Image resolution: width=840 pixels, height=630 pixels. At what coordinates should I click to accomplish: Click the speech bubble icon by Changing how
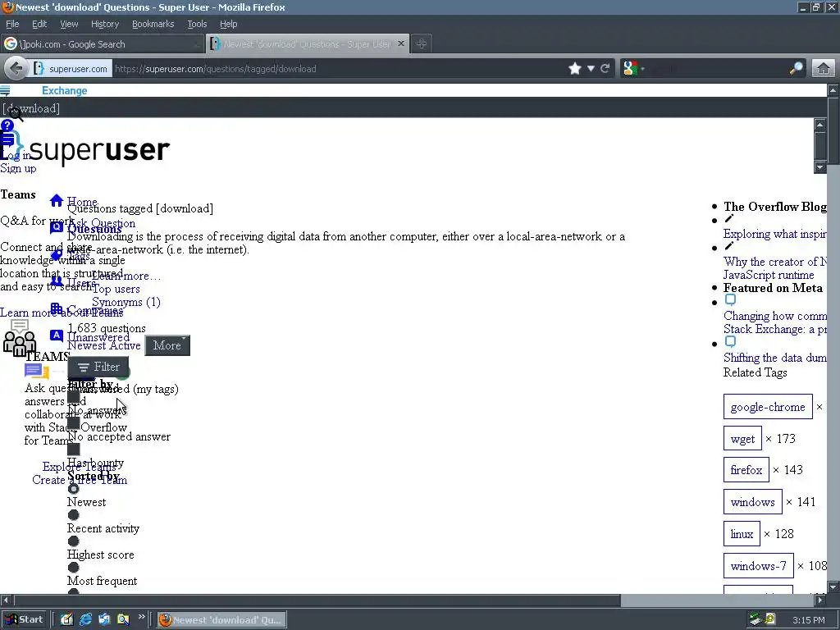730,300
